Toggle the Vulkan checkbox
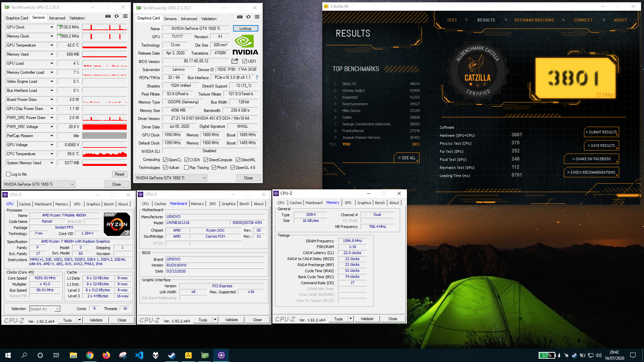Image resolution: width=644 pixels, height=362 pixels. tap(165, 168)
